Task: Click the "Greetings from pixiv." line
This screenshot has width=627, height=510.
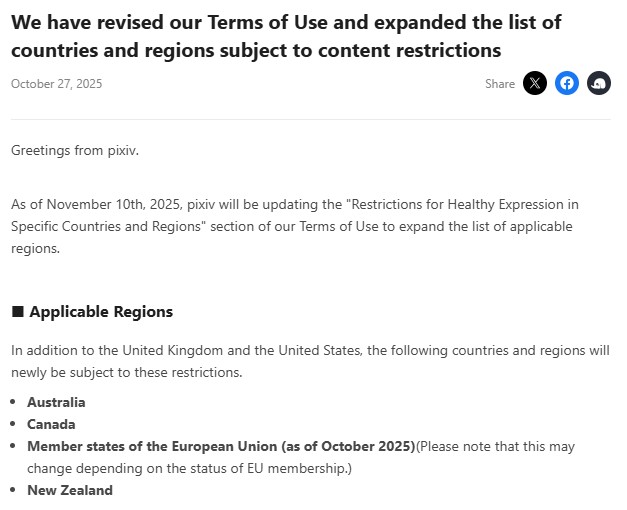Action: coord(75,150)
